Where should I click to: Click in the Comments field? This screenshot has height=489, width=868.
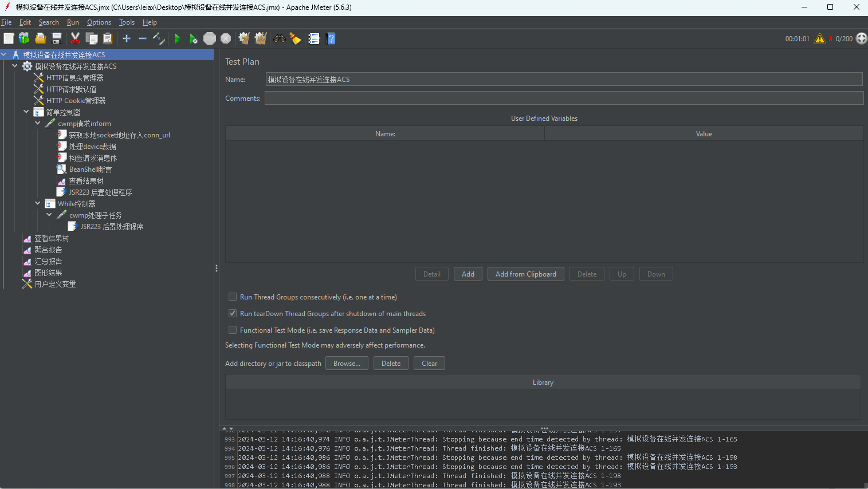click(564, 98)
